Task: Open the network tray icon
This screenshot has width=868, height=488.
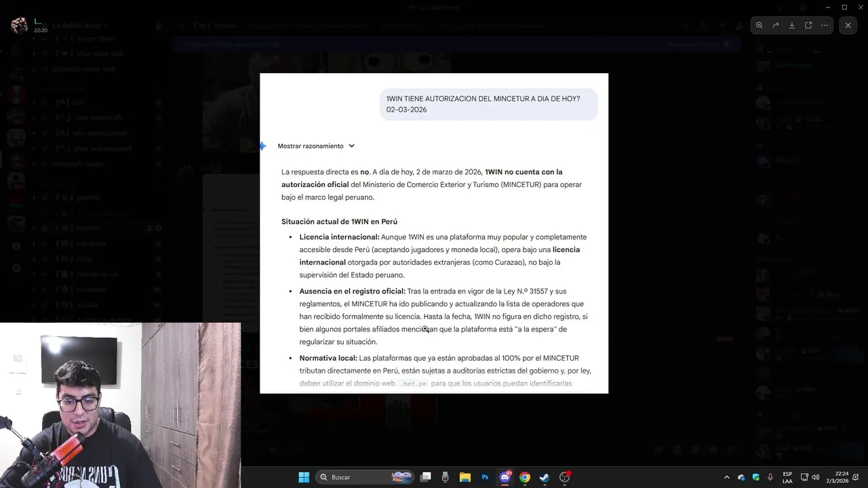Action: point(804,477)
